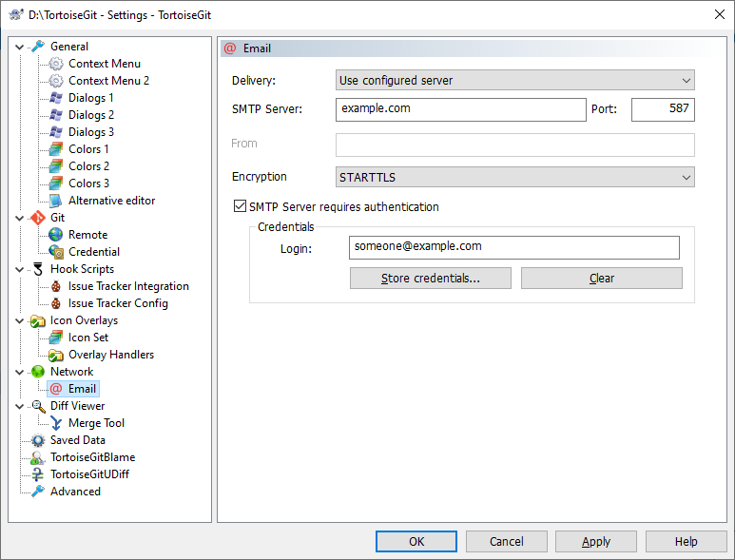735x560 pixels.
Task: Click the Context Menu 2 gear icon
Action: pos(56,81)
